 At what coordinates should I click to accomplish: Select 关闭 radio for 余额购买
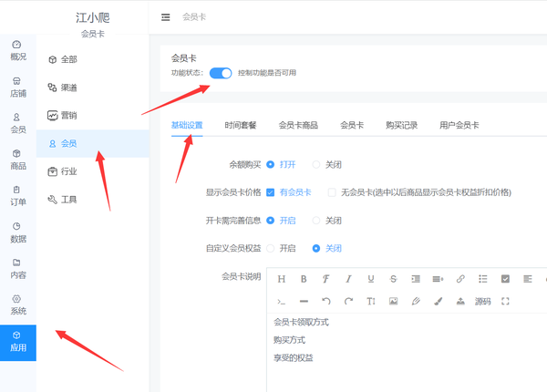pos(316,165)
